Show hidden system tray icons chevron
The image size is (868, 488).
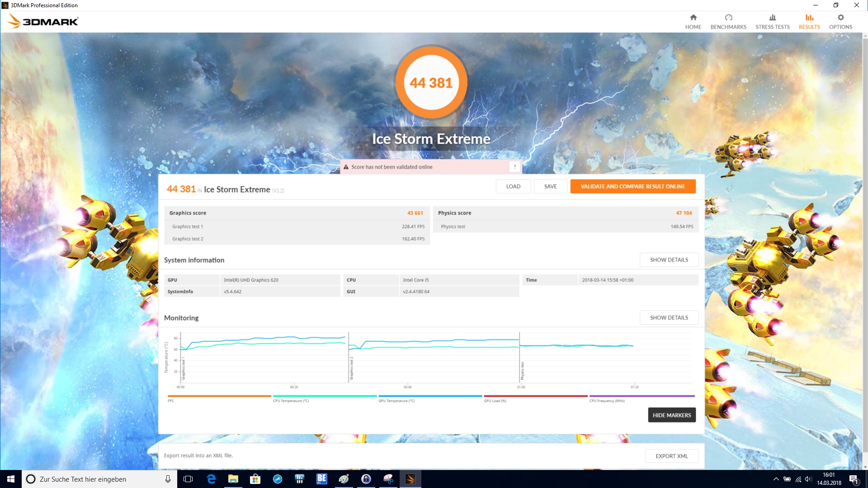click(776, 479)
